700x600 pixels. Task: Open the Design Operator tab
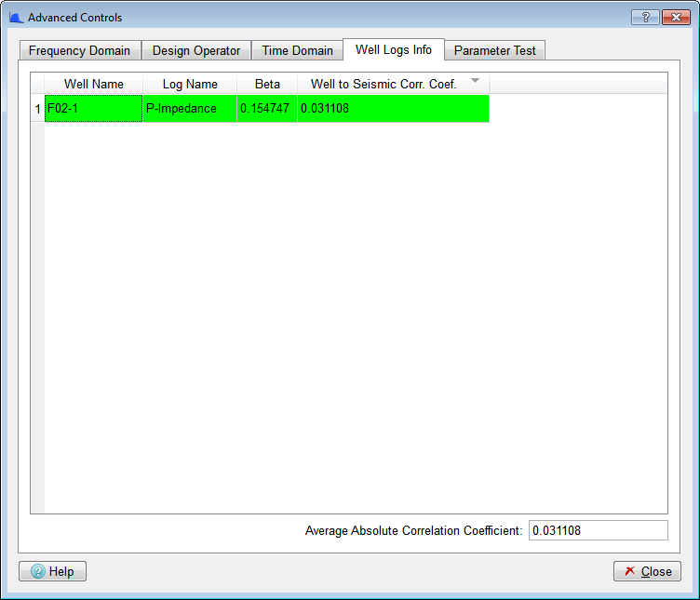point(196,50)
